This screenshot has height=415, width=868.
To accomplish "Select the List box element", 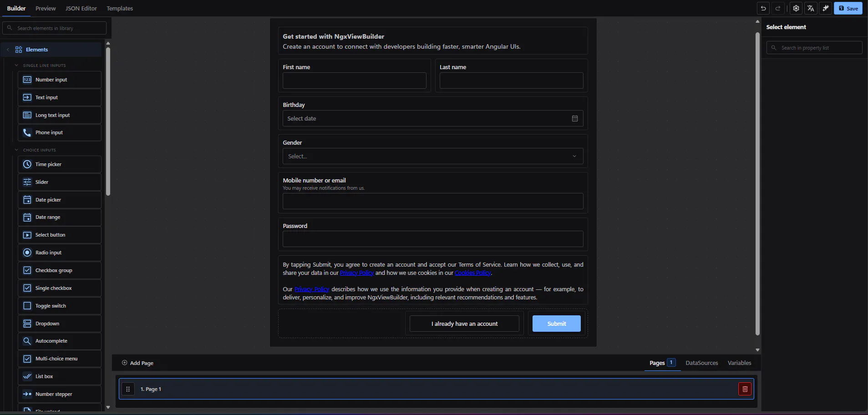I will point(60,376).
